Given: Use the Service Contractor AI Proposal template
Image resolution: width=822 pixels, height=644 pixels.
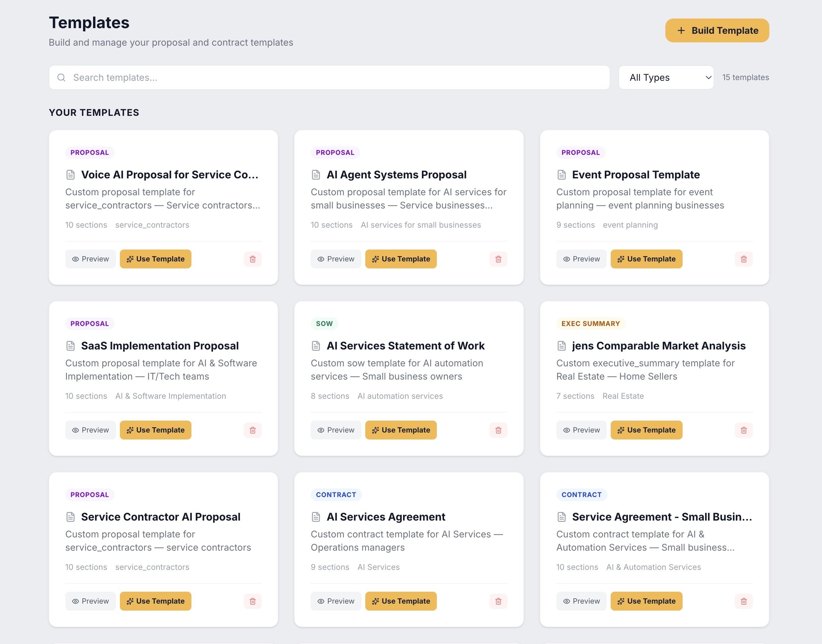Looking at the screenshot, I should coord(155,601).
